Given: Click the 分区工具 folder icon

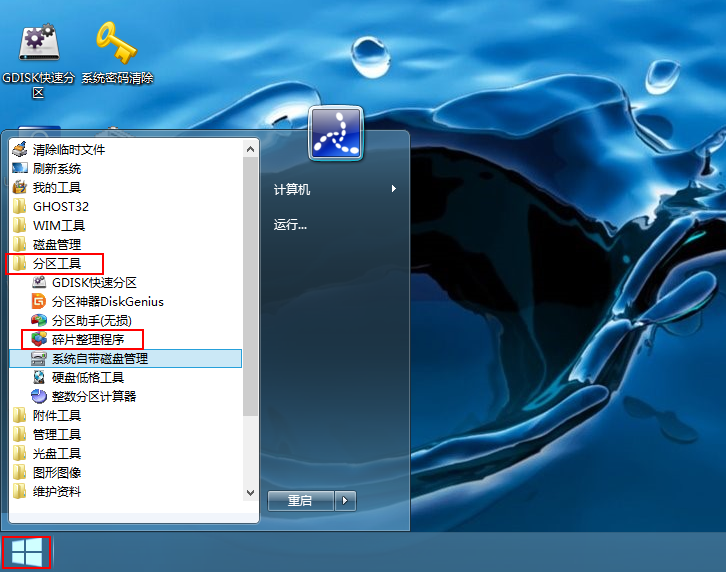Looking at the screenshot, I should pos(19,263).
